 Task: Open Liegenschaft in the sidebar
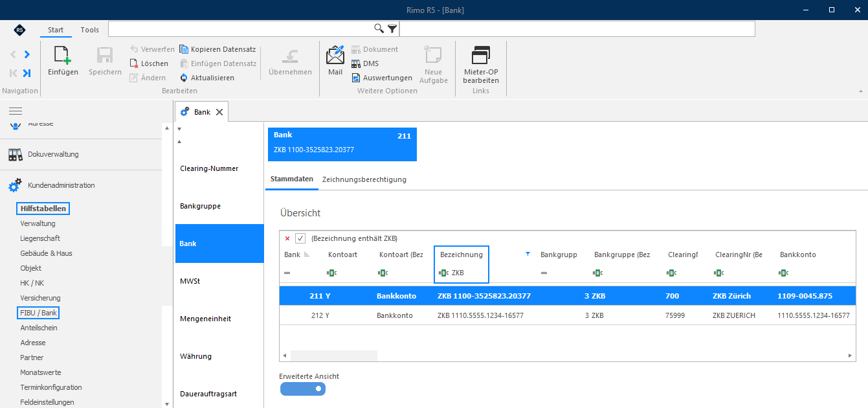(x=40, y=238)
